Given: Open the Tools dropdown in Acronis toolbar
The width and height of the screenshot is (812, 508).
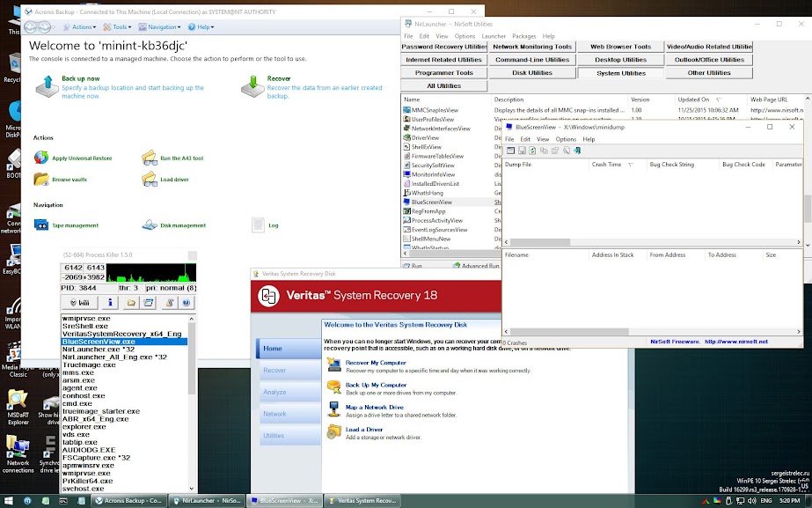Looking at the screenshot, I should pos(117,27).
